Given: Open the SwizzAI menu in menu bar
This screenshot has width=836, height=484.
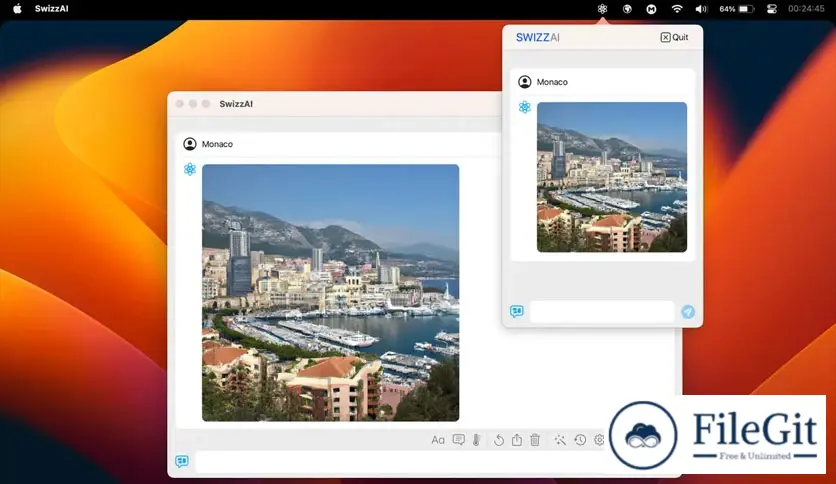Looking at the screenshot, I should coord(52,9).
